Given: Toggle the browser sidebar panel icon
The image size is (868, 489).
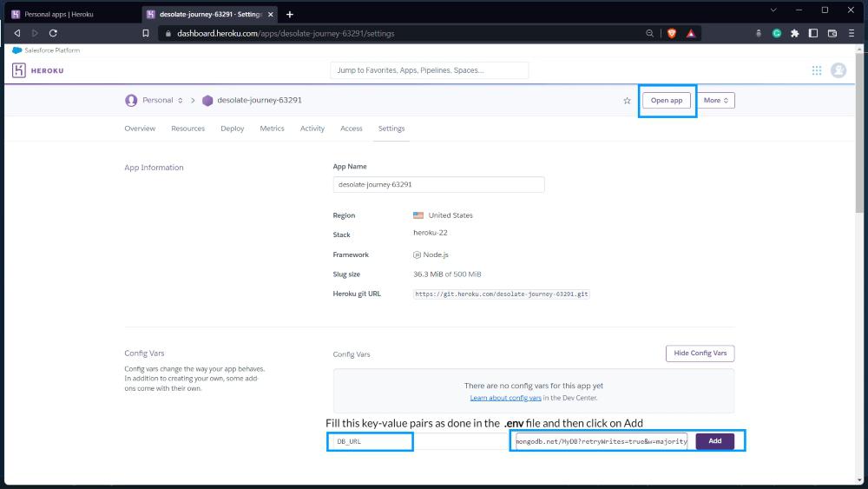Looking at the screenshot, I should [x=813, y=33].
